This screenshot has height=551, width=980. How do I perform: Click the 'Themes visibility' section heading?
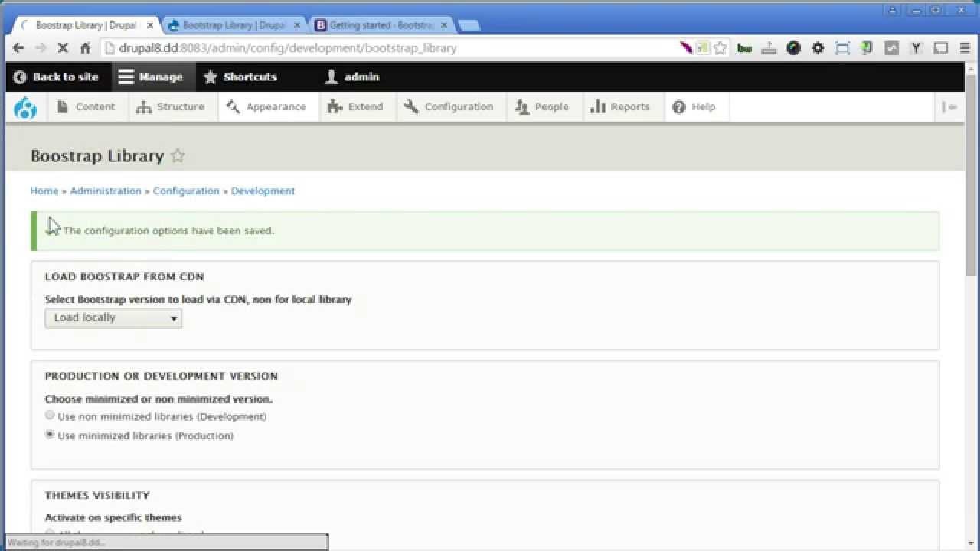point(97,495)
